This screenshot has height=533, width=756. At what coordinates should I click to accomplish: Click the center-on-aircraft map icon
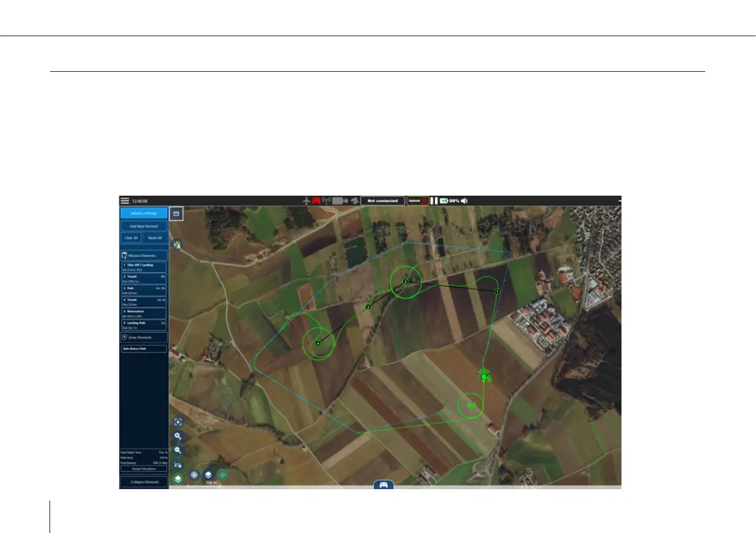[178, 422]
